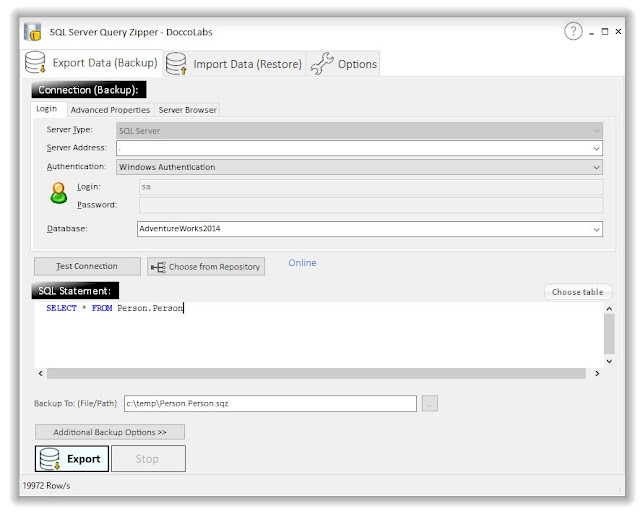Screen dimensions: 640x514
Task: Click the SQL Server Query Zipper app icon
Action: point(33,31)
